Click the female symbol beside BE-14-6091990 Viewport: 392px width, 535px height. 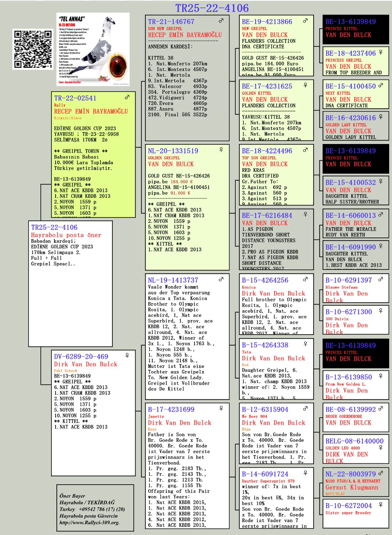pyautogui.click(x=381, y=246)
